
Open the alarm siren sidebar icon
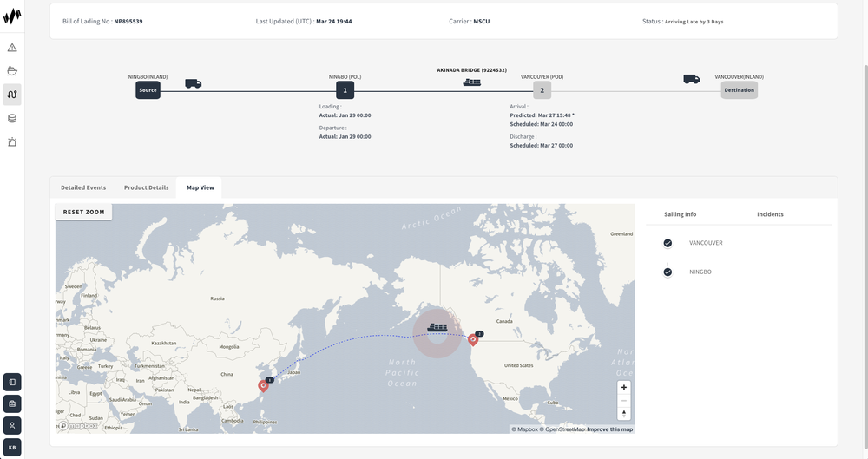pos(12,142)
